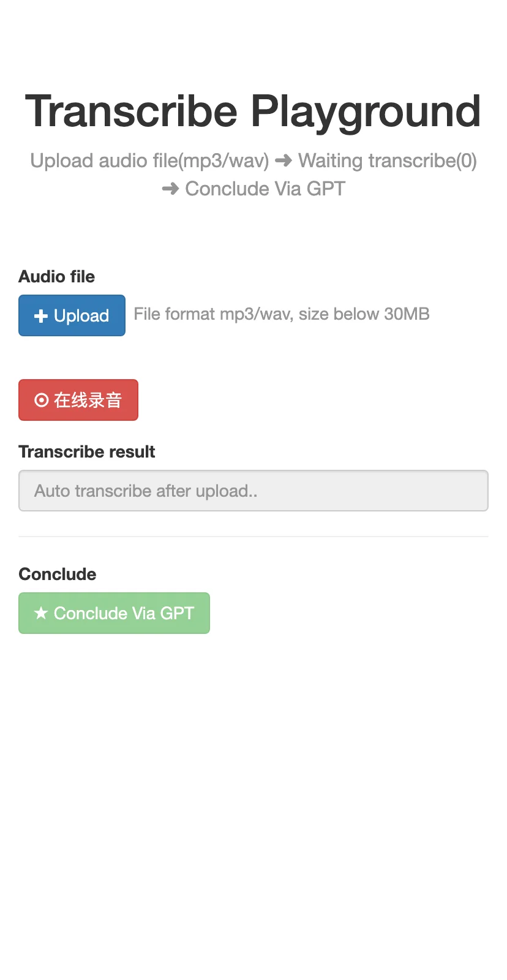Click the gray Conclude Via GPT subtitle text
This screenshot has width=507, height=980.
[265, 189]
